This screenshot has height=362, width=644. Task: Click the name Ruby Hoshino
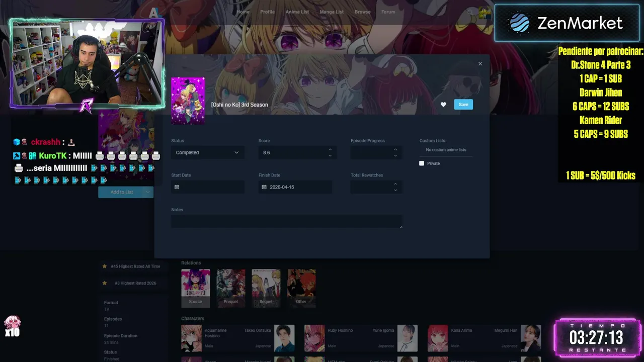(x=341, y=330)
